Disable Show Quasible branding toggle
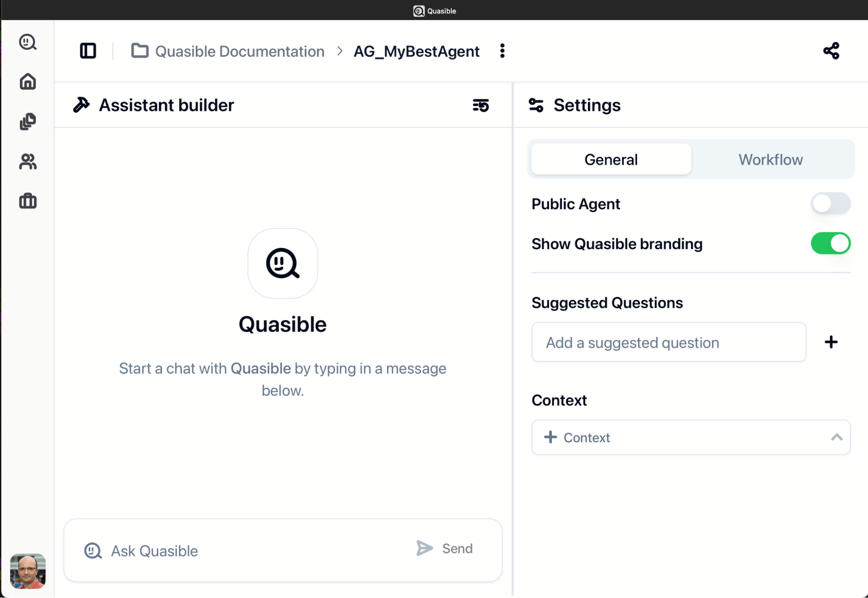 [830, 243]
